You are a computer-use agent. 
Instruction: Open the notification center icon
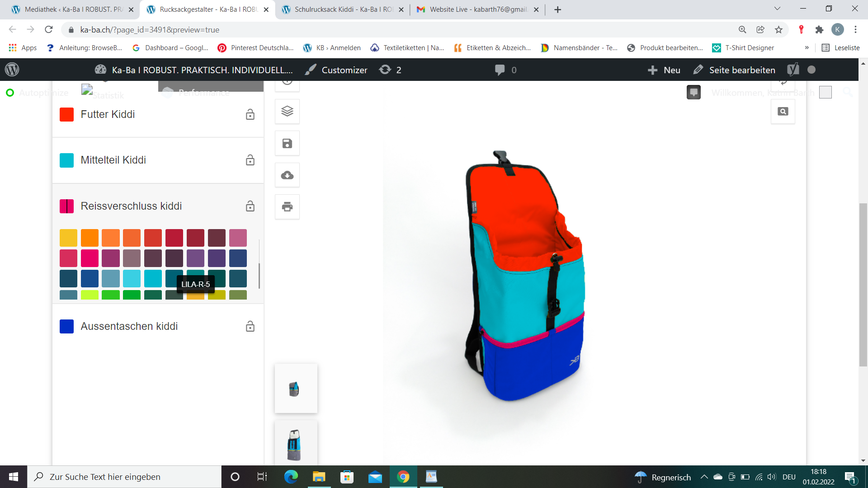pyautogui.click(x=850, y=477)
